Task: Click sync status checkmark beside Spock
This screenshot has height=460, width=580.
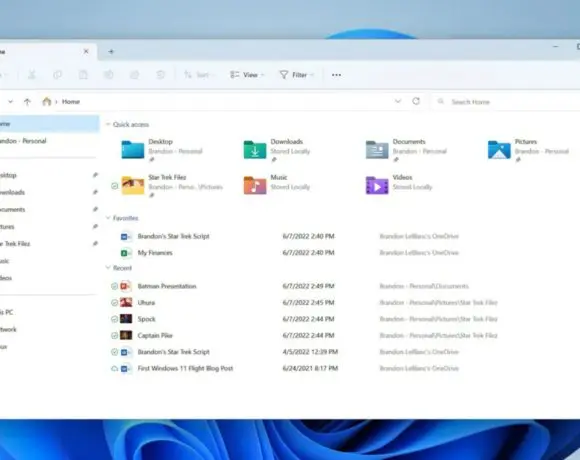Action: coord(114,319)
